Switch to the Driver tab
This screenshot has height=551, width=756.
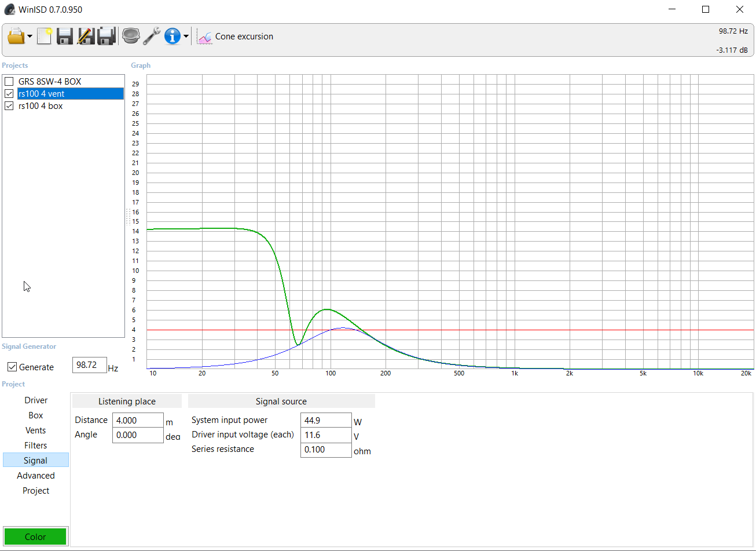point(36,400)
